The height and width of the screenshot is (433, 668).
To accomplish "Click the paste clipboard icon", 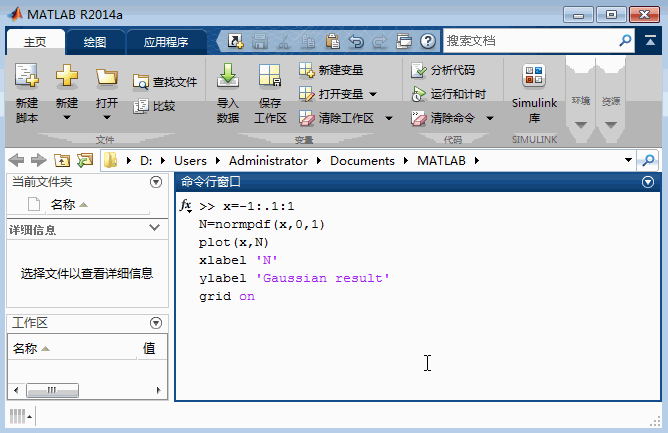I will [332, 41].
